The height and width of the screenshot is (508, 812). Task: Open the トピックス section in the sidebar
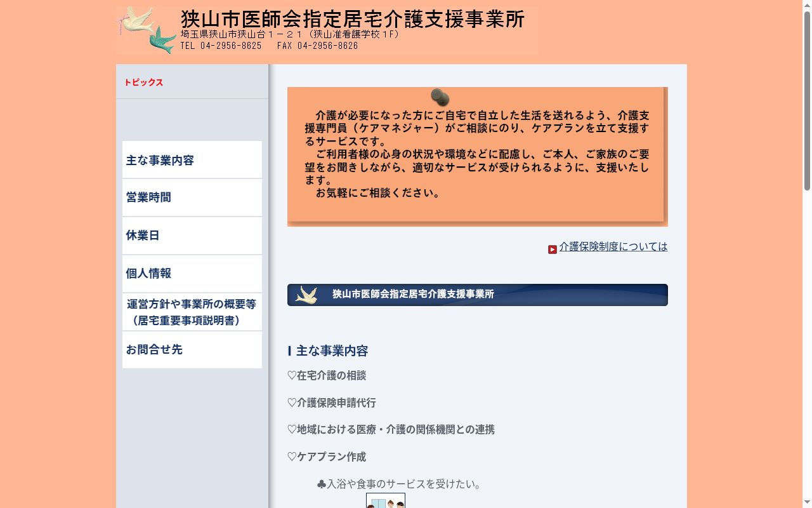[143, 83]
